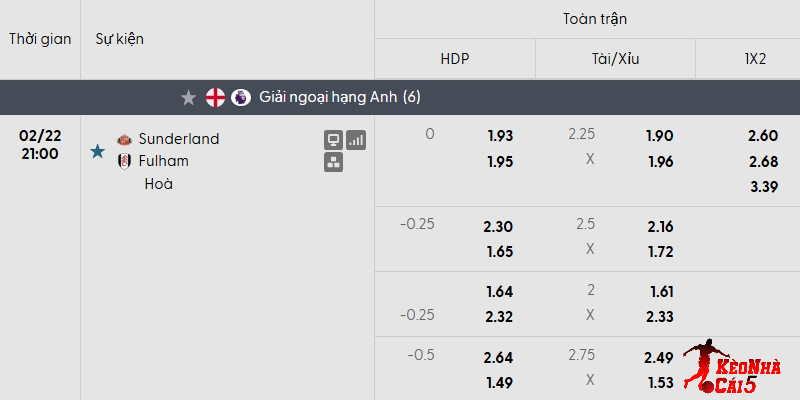Click the league favorite star icon
The width and height of the screenshot is (800, 400).
click(x=188, y=98)
